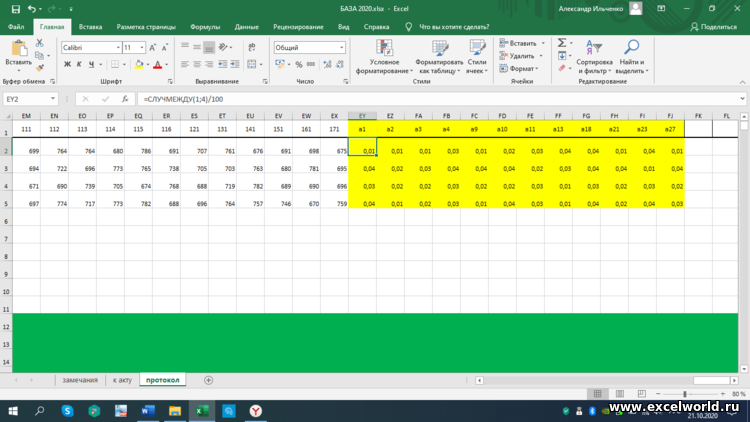This screenshot has height=422, width=750.
Task: Open Условное форматирование menu
Action: [384, 57]
